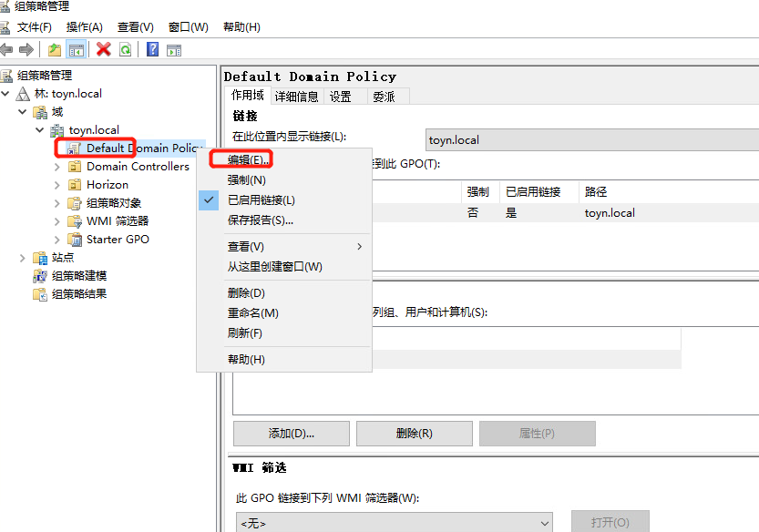Viewport: 759px width, 532px height.
Task: Click the Forward arrow toolbar icon
Action: point(26,49)
